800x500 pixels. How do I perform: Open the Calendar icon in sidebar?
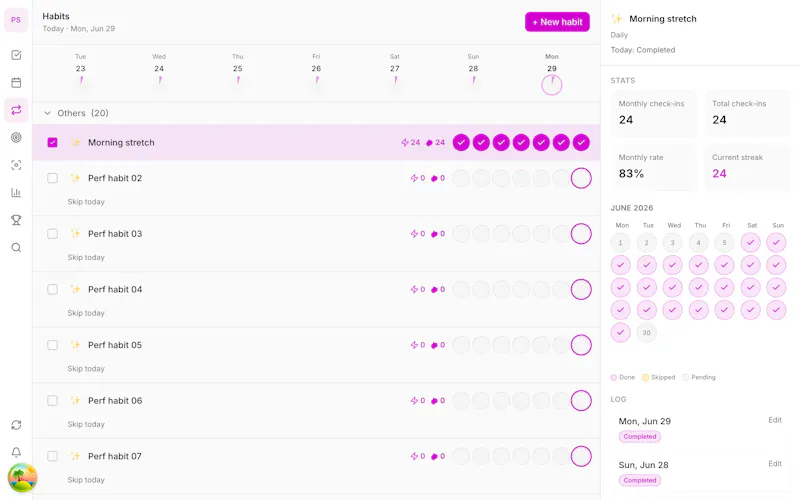click(16, 83)
